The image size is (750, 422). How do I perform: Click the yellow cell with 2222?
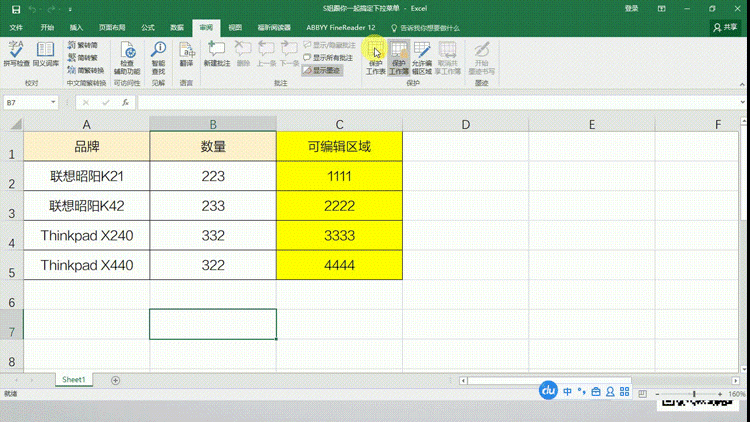tap(339, 206)
